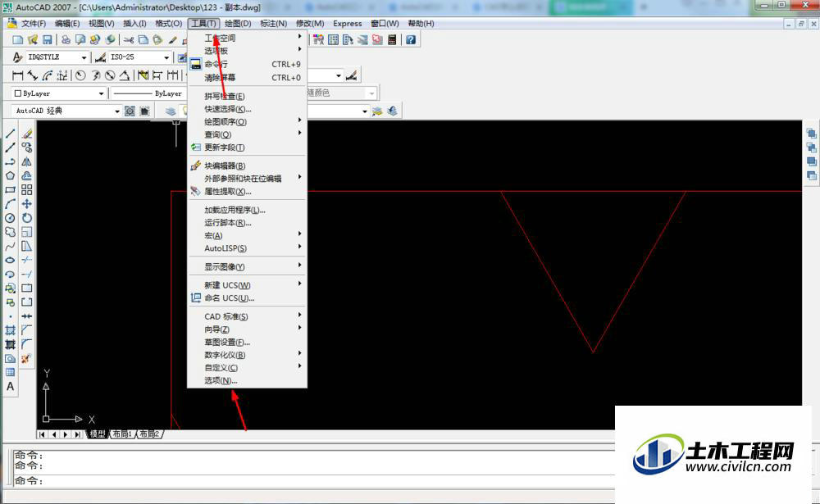Open the QuickCalc calculator icon
The image size is (820, 504).
click(x=392, y=39)
